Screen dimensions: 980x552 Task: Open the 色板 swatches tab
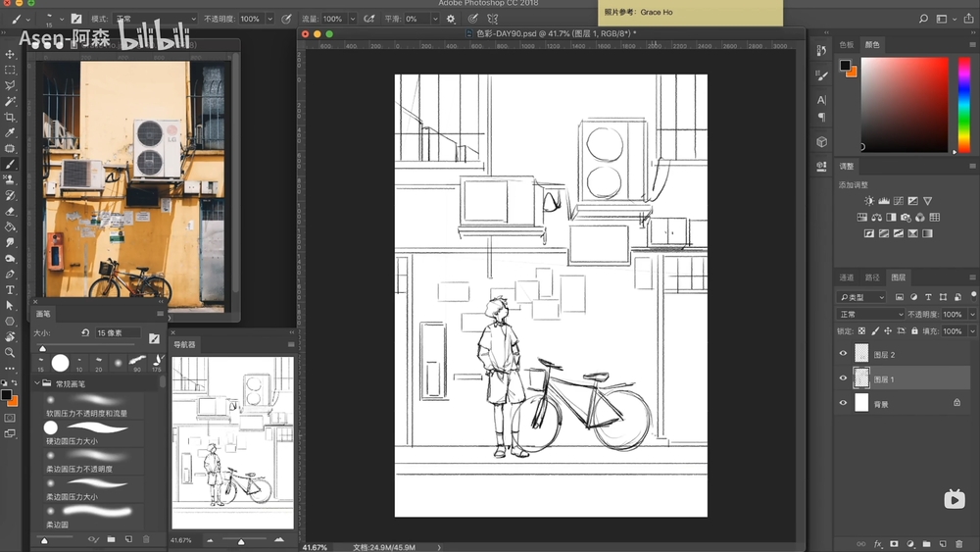(x=847, y=44)
